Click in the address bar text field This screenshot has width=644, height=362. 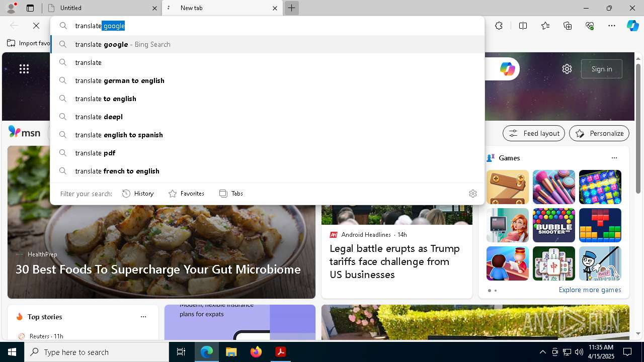click(267, 26)
